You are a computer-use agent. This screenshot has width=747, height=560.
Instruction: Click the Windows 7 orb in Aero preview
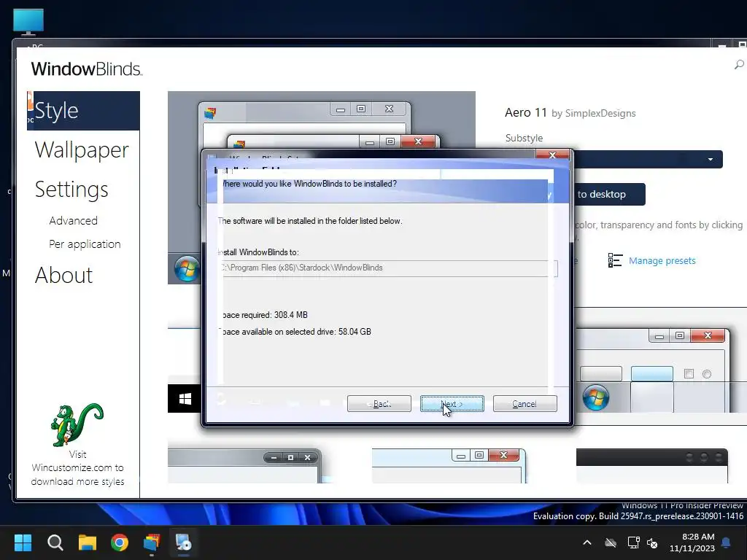coord(187,269)
